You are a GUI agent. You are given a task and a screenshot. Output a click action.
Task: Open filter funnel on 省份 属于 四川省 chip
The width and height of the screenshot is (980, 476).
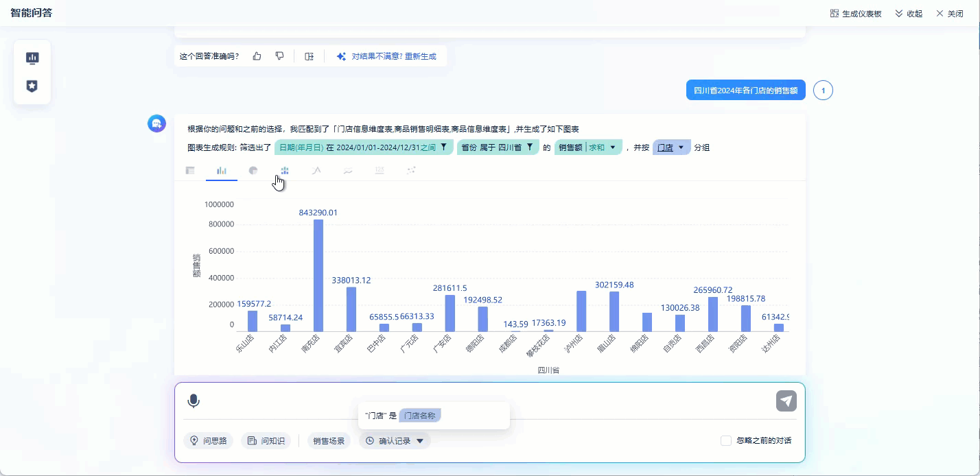[x=529, y=147]
